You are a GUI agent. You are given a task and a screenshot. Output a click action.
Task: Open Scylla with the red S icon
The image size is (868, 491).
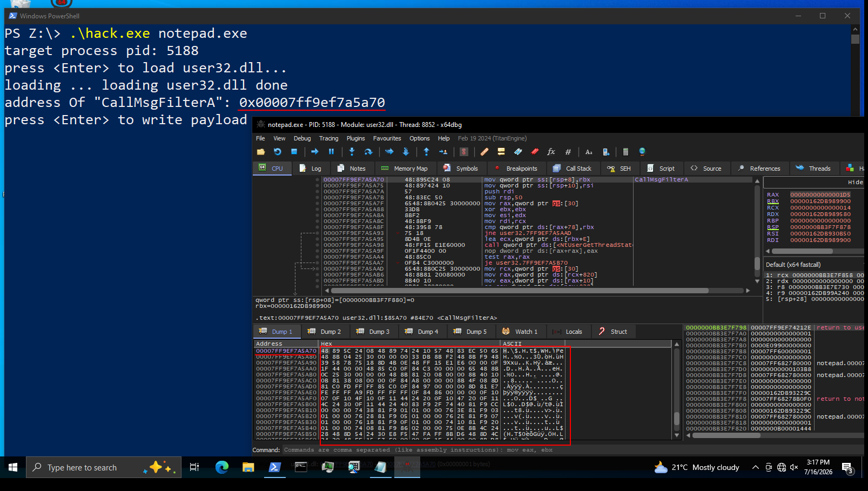[463, 152]
